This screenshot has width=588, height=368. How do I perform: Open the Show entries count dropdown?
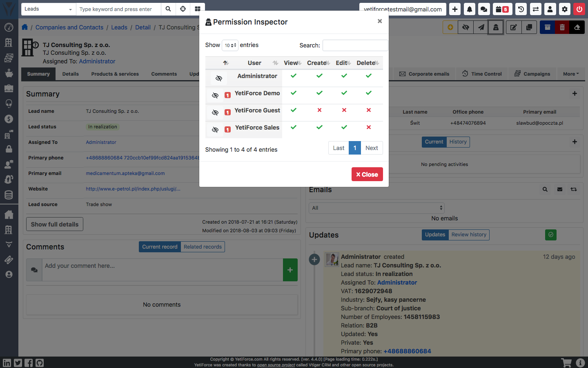[230, 45]
